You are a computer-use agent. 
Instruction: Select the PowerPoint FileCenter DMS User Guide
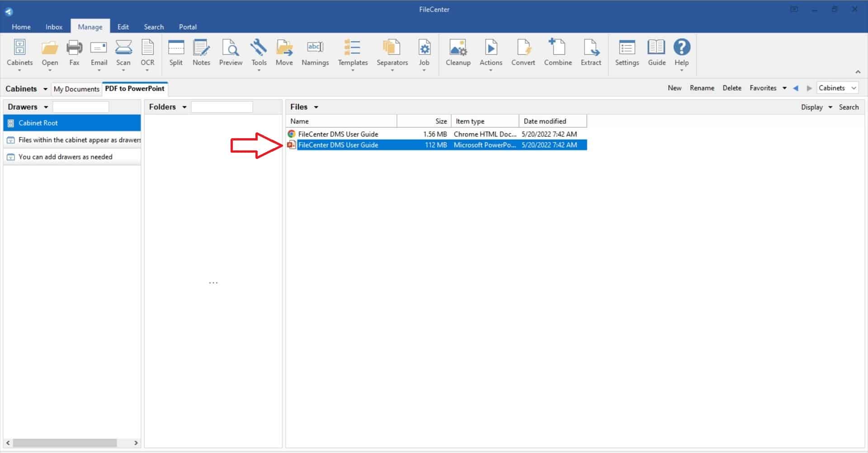437,145
